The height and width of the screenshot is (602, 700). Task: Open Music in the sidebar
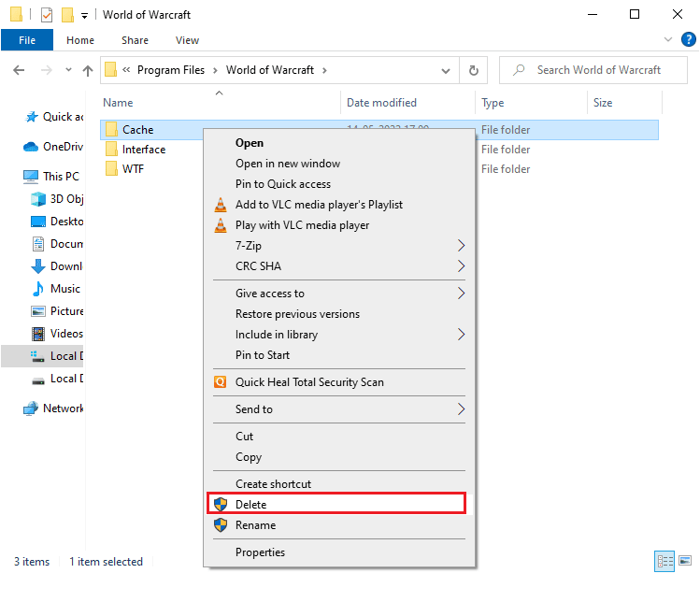(56, 289)
